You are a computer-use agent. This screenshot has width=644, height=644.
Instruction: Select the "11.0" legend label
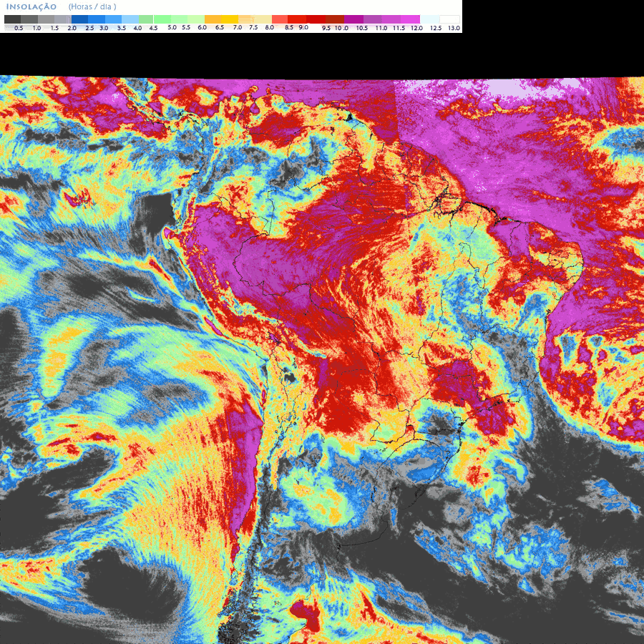pos(381,29)
